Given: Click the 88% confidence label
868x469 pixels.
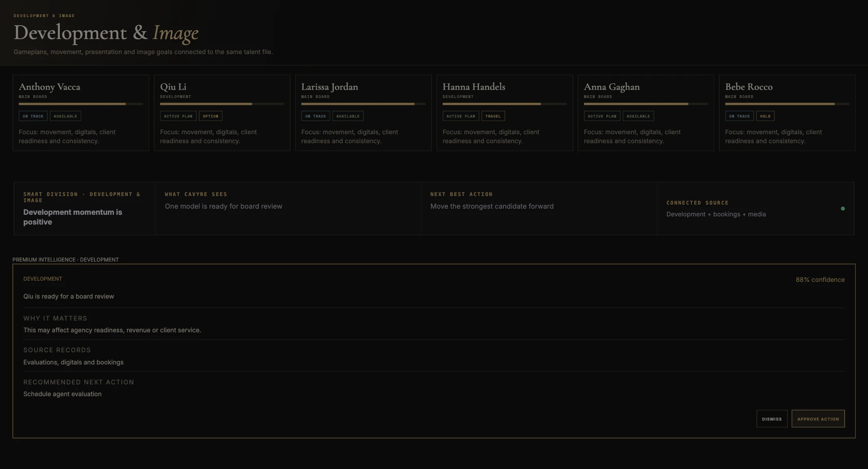Looking at the screenshot, I should click(820, 279).
